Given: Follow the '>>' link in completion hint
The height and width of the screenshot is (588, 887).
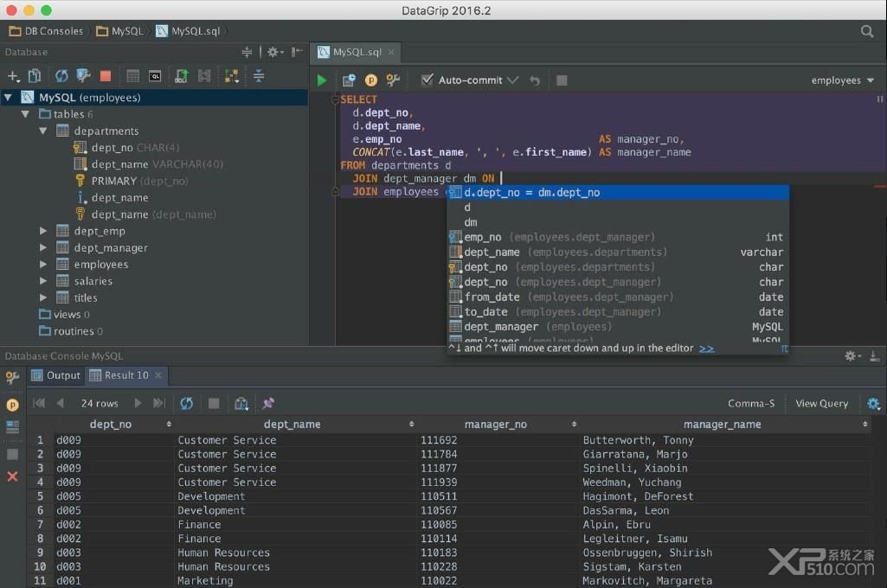Looking at the screenshot, I should point(706,348).
